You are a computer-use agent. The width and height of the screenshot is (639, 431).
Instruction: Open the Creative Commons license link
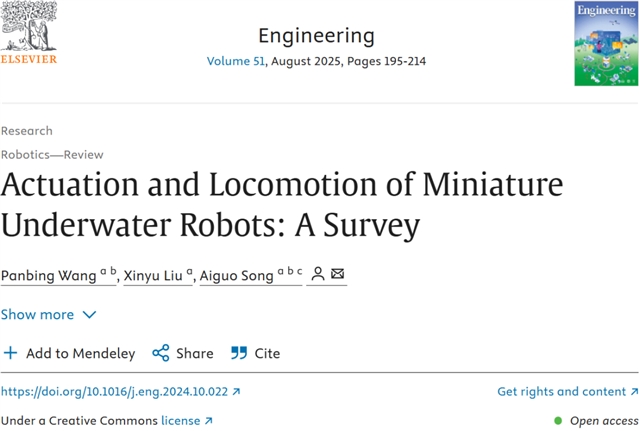(186, 421)
